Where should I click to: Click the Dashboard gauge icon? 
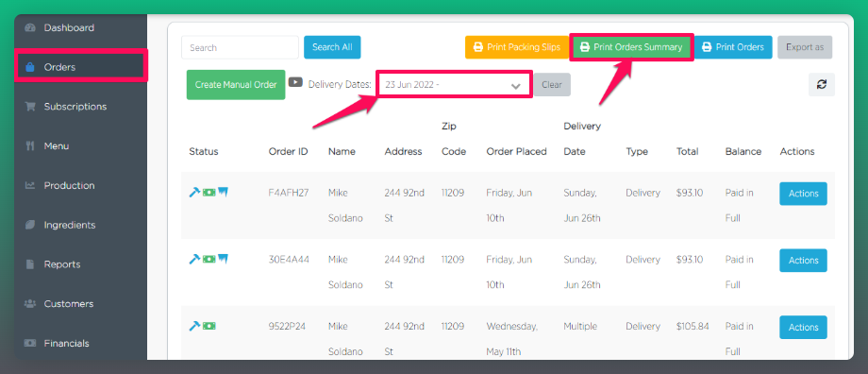tap(30, 27)
